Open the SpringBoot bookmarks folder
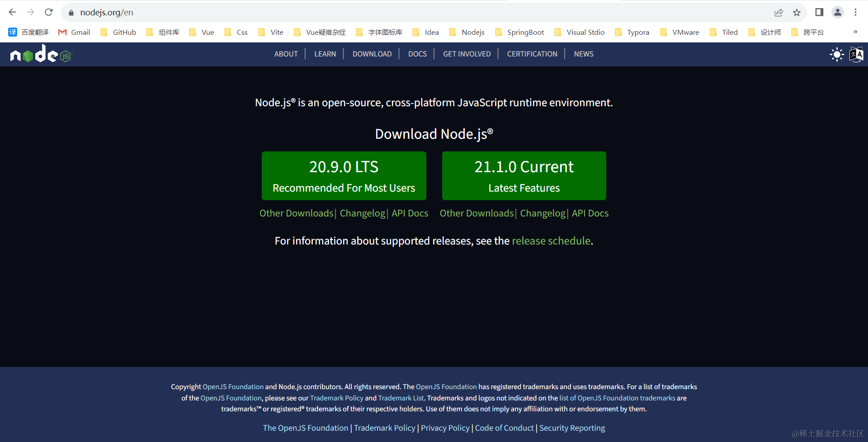Screen dimensions: 868x442 [x=519, y=32]
